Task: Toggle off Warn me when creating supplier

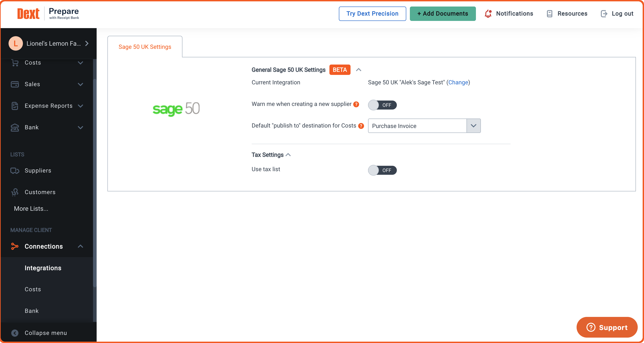Action: click(x=382, y=105)
